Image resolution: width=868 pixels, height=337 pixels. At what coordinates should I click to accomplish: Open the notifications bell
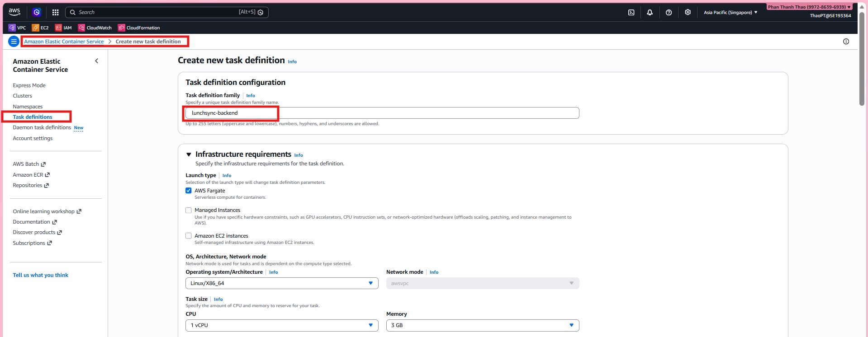coord(650,13)
